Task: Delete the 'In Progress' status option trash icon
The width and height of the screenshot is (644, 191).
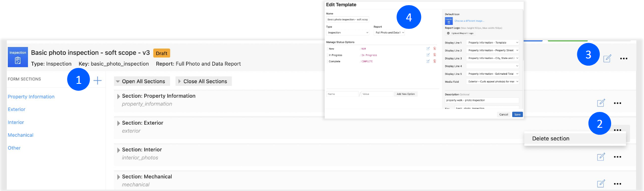Action: coord(434,55)
